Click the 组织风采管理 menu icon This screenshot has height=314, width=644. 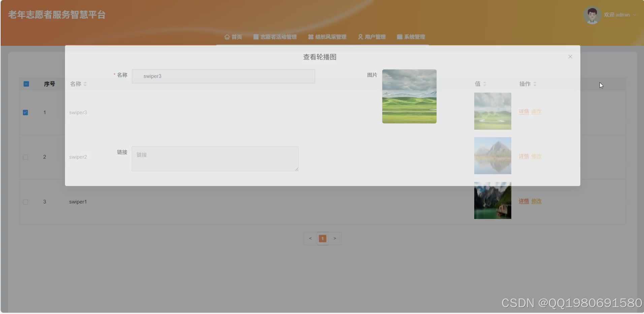(310, 37)
